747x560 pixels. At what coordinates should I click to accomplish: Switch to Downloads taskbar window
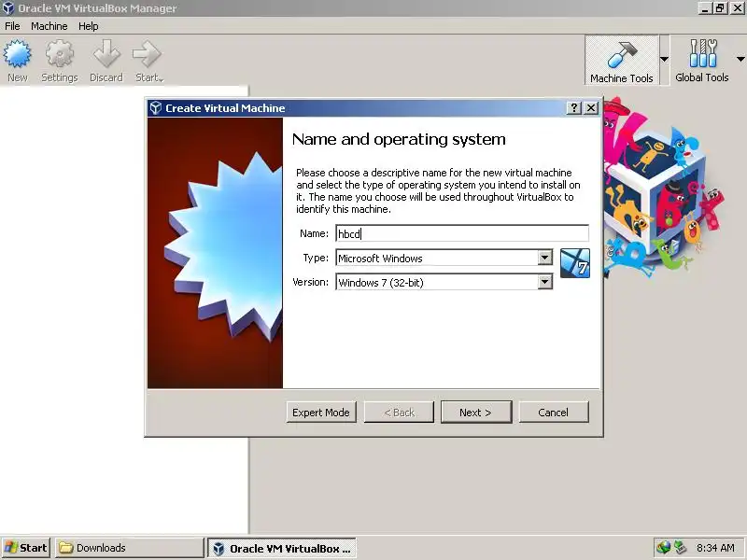tap(129, 548)
